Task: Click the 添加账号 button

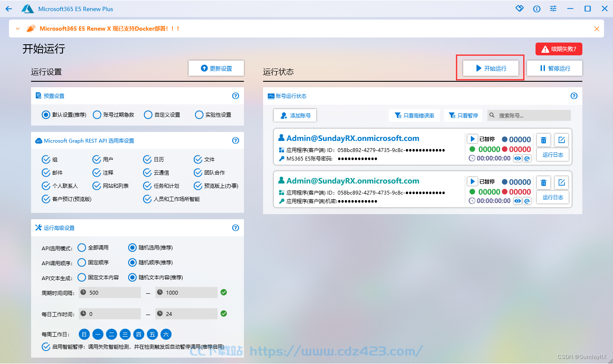Action: [x=295, y=115]
